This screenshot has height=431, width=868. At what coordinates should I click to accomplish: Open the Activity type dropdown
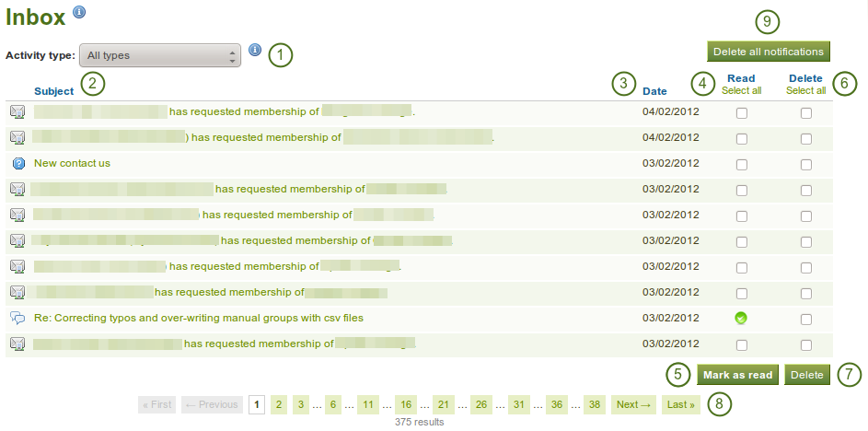pos(160,55)
